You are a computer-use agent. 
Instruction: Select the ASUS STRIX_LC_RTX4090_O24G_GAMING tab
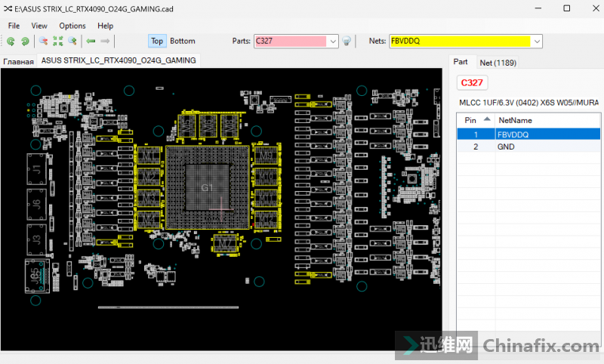tap(119, 60)
